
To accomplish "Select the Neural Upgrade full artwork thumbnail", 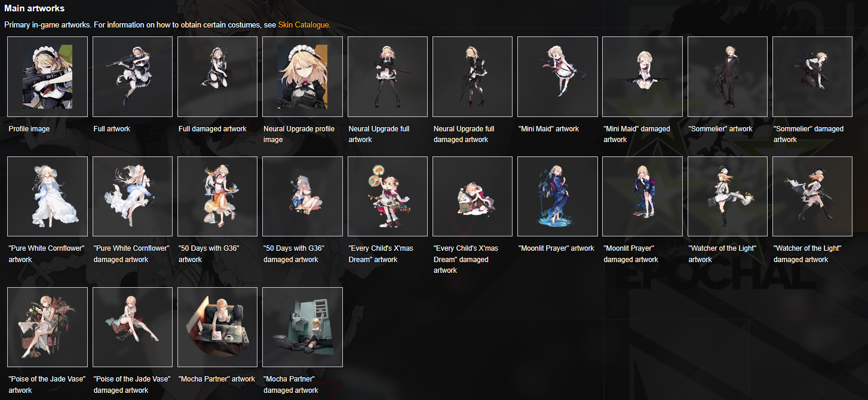I will click(x=388, y=76).
